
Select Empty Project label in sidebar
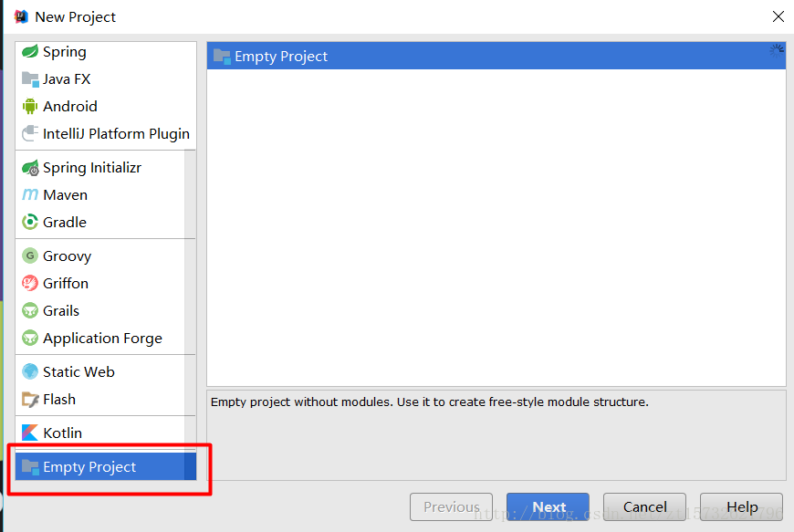tap(89, 466)
